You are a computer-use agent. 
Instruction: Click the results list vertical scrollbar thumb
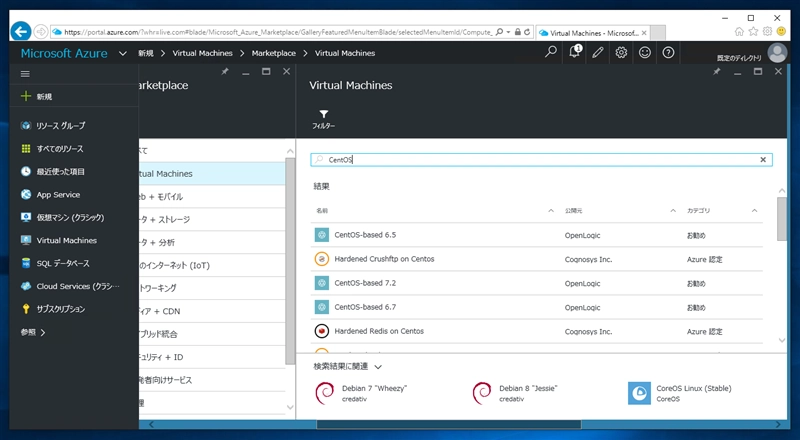click(x=782, y=218)
